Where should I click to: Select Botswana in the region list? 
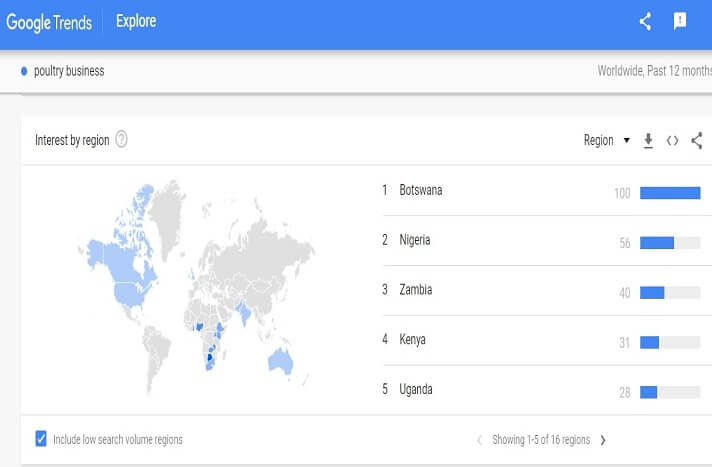pyautogui.click(x=420, y=190)
